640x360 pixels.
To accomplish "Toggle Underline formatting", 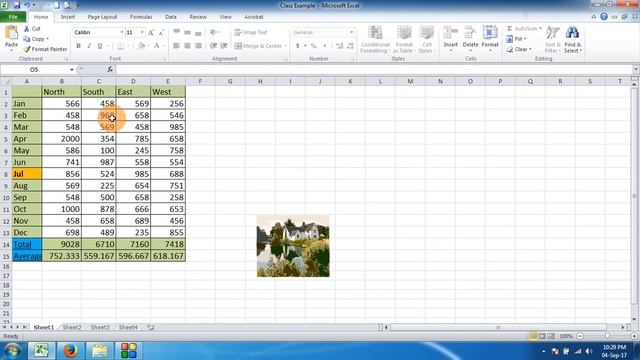I will click(x=100, y=46).
